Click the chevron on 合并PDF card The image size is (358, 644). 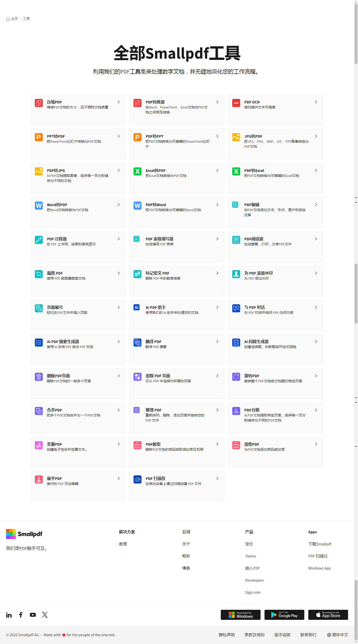[119, 410]
